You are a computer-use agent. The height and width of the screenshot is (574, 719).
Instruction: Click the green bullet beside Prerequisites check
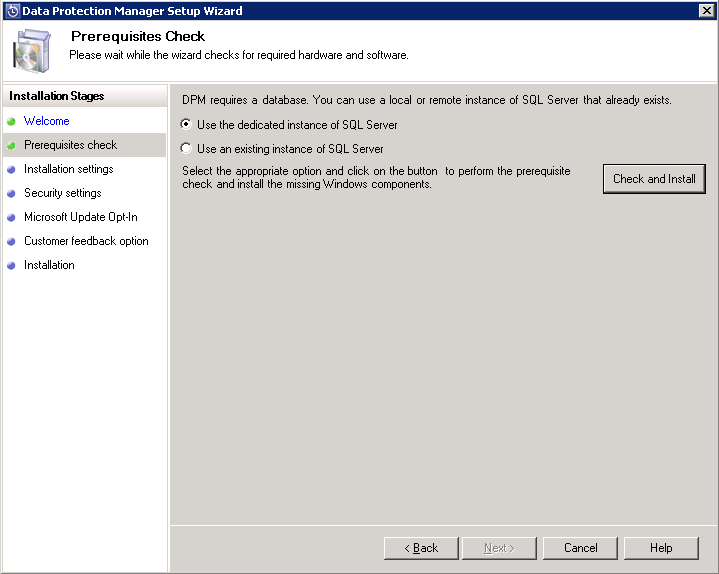[x=11, y=145]
